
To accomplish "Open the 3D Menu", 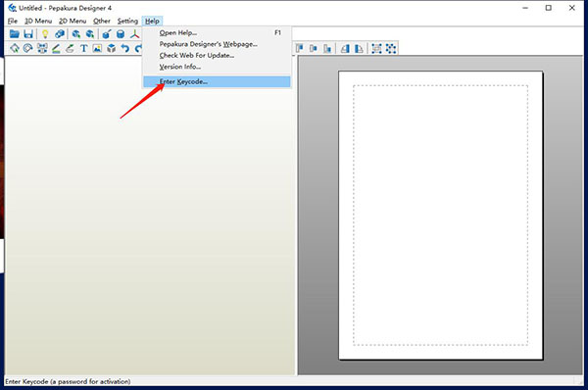I will (x=38, y=21).
